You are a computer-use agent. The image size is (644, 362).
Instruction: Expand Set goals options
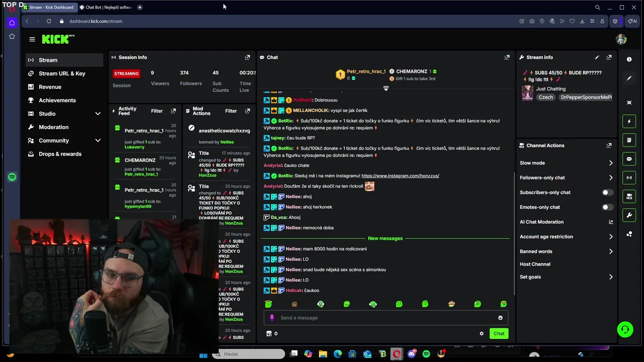(611, 277)
